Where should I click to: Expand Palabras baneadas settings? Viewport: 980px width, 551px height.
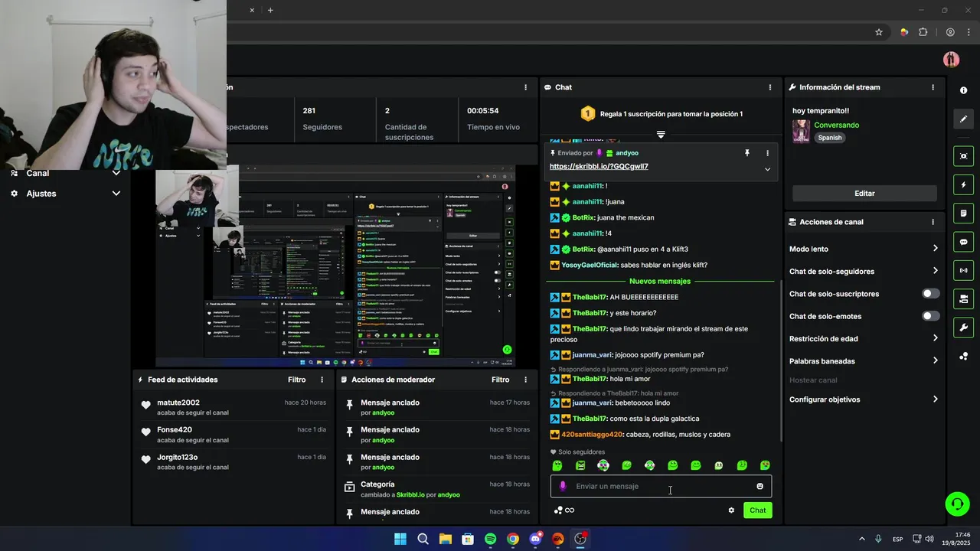coord(936,360)
